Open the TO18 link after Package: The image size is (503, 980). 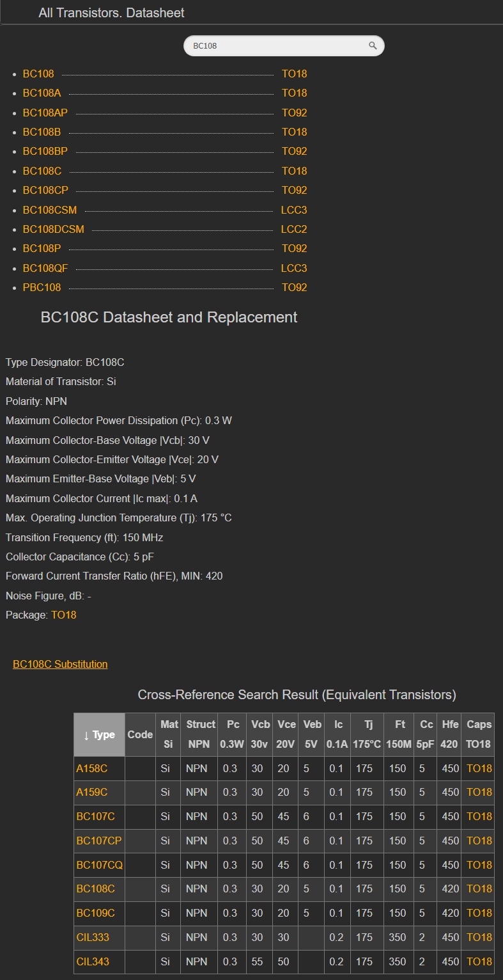pyautogui.click(x=64, y=615)
